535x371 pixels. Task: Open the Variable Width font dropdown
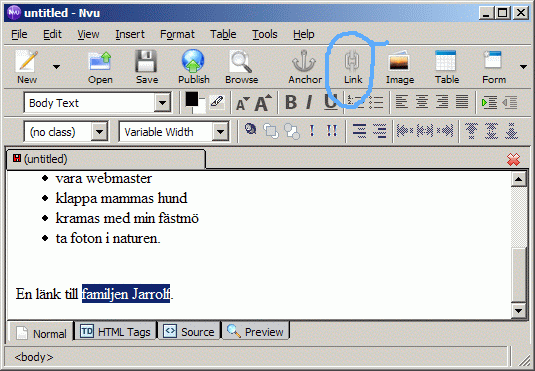220,132
